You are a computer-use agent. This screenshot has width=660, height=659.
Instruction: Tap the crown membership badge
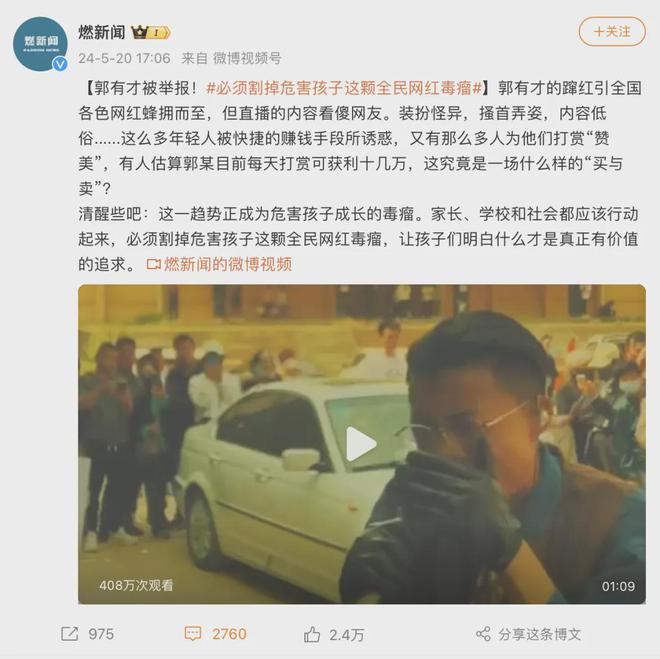(x=151, y=32)
